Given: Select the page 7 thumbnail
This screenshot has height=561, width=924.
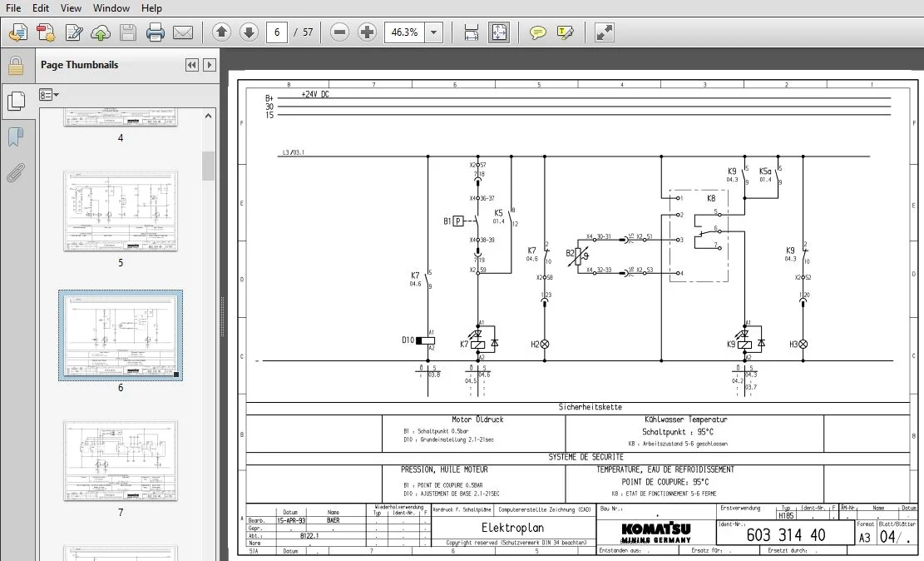Looking at the screenshot, I should pyautogui.click(x=121, y=461).
